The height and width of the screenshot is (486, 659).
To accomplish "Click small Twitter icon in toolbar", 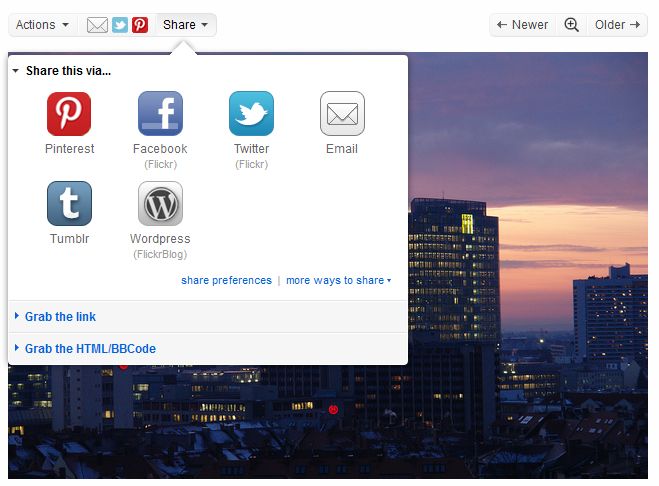I will 120,25.
